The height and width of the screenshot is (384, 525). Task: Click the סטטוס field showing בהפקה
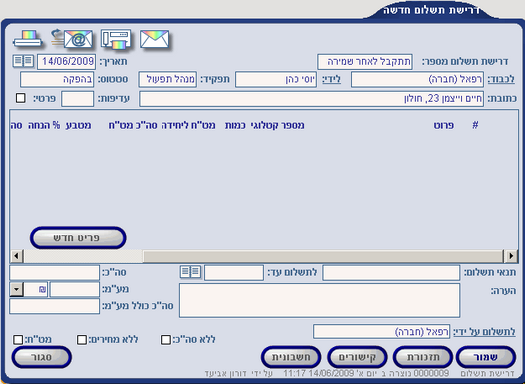click(57, 79)
